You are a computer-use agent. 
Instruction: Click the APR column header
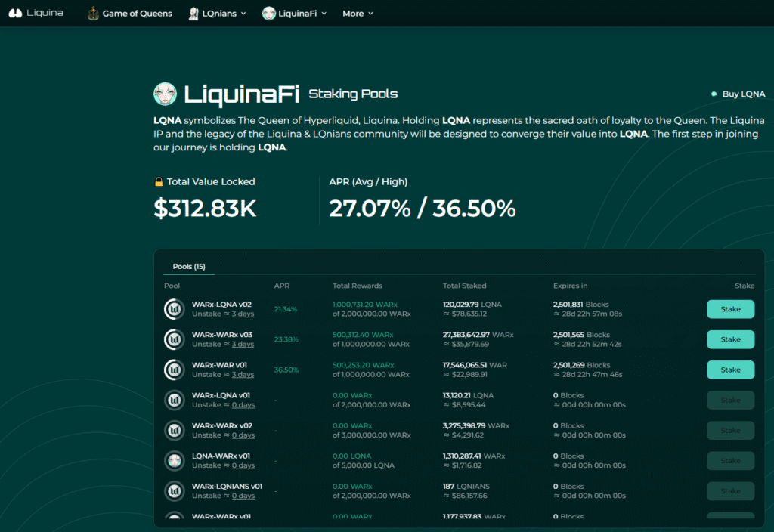(281, 286)
